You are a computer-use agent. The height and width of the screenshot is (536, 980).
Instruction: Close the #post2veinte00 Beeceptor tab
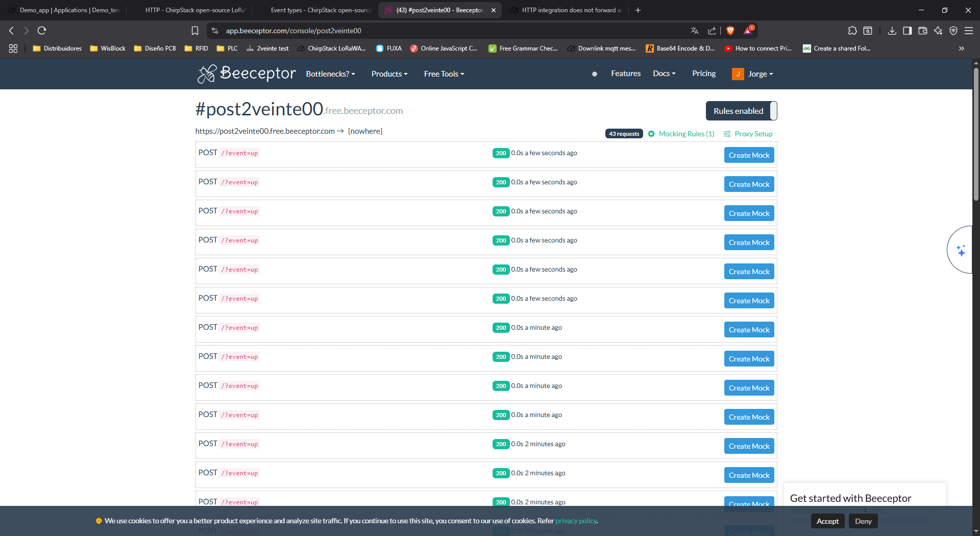[x=494, y=10]
